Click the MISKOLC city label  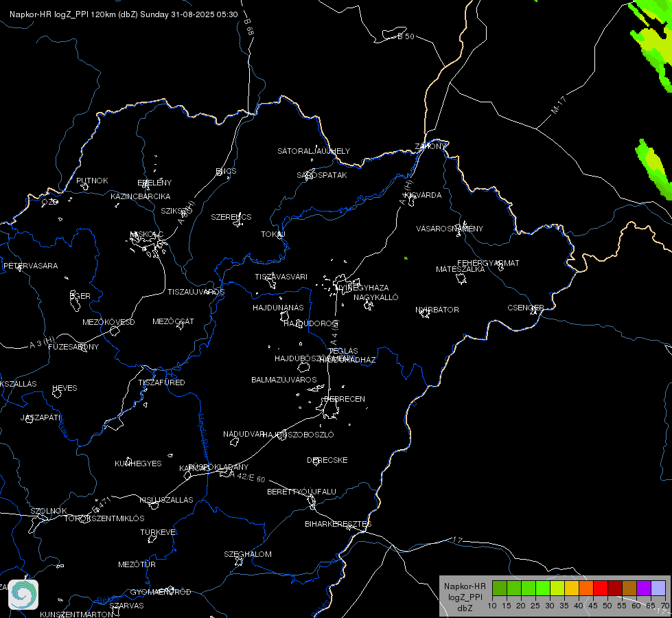tap(147, 234)
